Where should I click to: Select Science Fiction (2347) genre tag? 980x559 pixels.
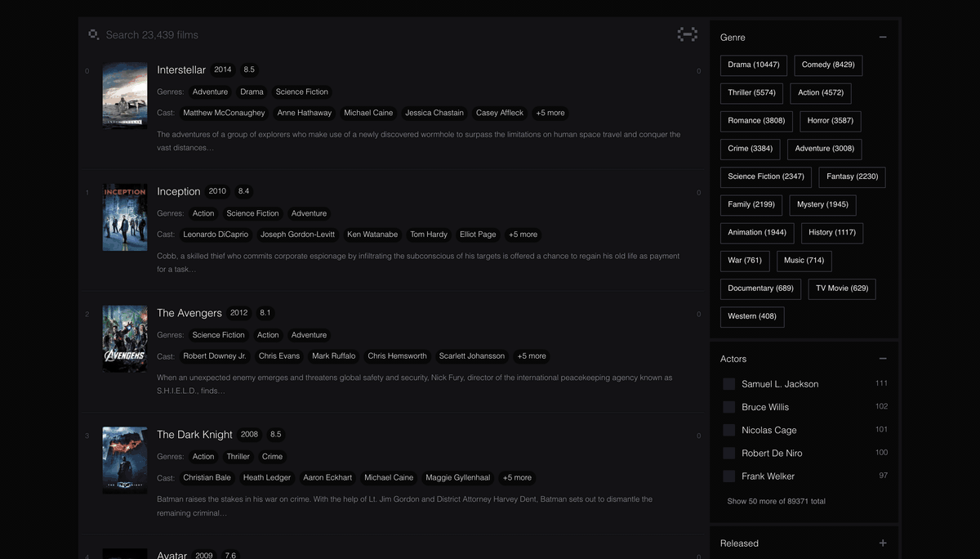tap(766, 177)
